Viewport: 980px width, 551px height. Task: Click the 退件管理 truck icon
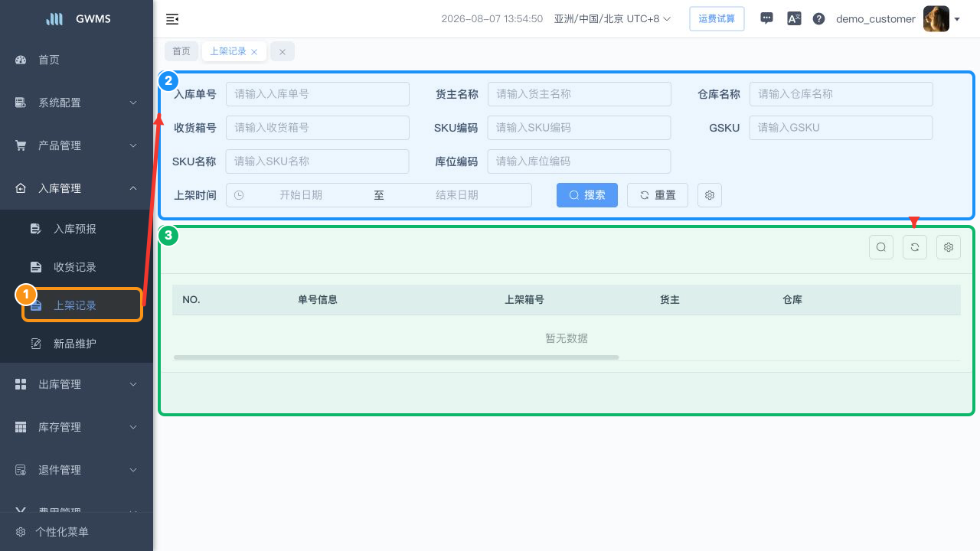point(21,470)
